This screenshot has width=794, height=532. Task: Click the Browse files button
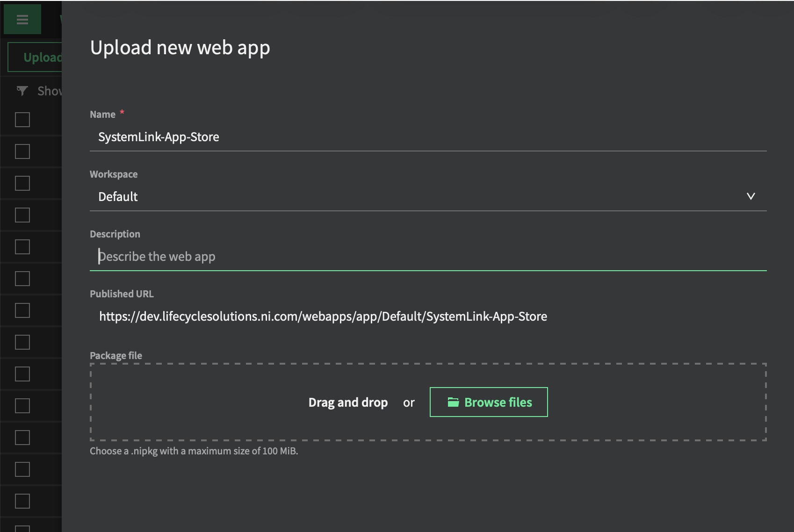coord(489,402)
